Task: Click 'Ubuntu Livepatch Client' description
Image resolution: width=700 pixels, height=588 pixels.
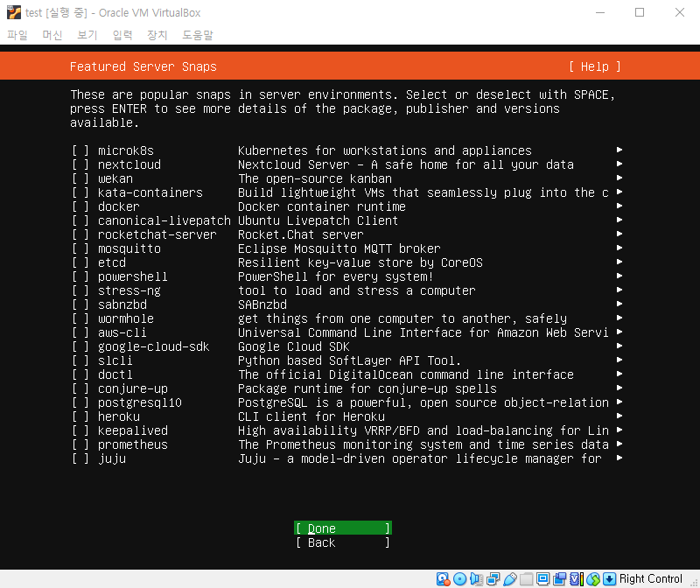Action: [x=318, y=221]
